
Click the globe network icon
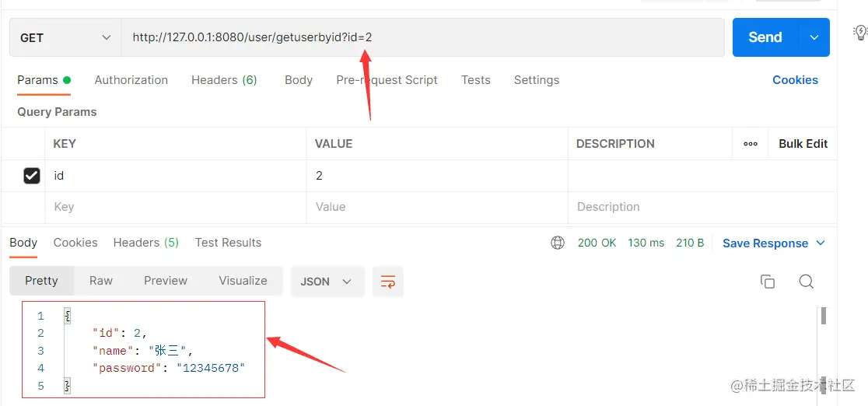click(558, 243)
